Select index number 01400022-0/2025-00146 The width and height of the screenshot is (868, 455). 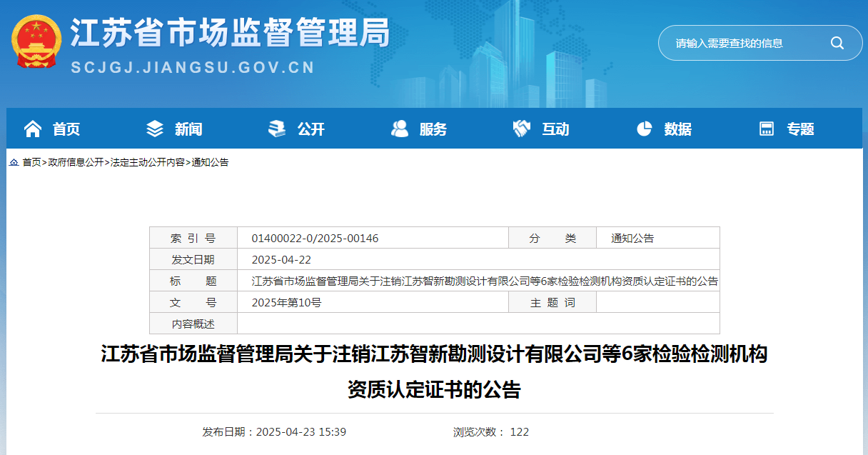pyautogui.click(x=315, y=239)
